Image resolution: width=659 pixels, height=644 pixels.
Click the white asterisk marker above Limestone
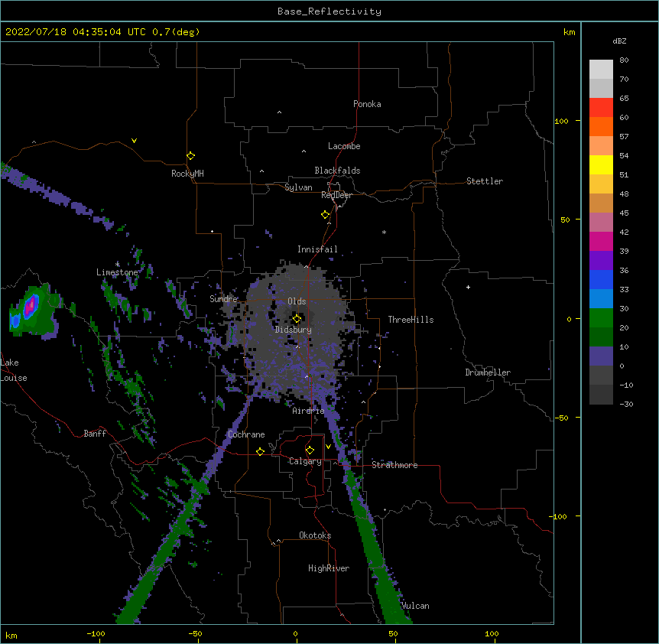click(x=118, y=264)
